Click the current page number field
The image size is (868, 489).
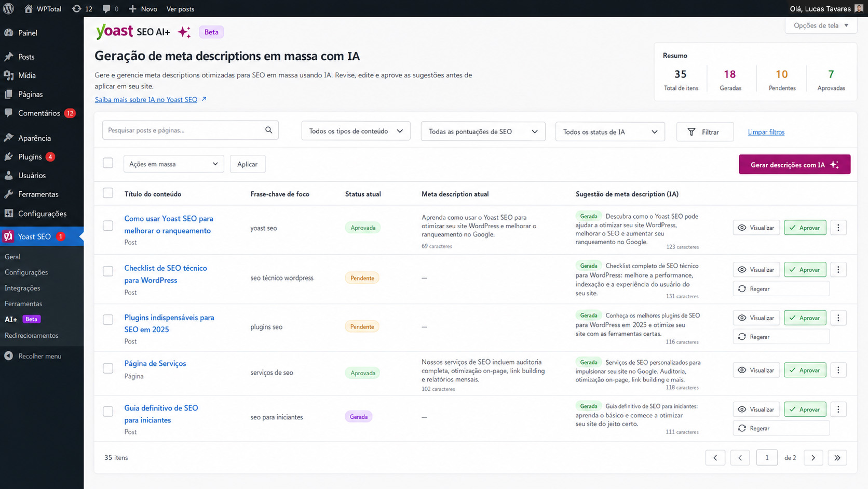click(767, 458)
